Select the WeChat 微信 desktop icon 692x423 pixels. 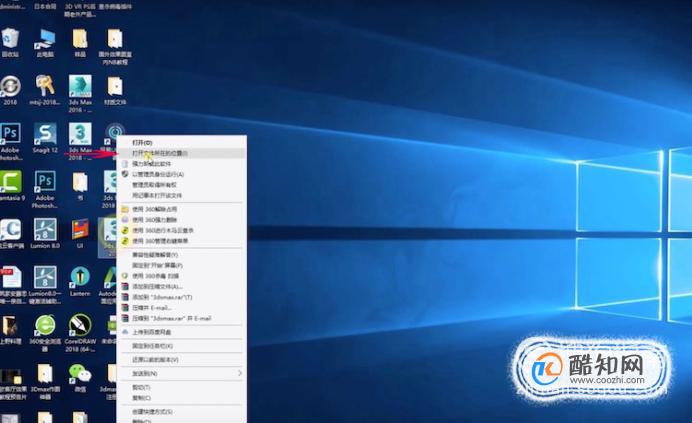pyautogui.click(x=80, y=378)
